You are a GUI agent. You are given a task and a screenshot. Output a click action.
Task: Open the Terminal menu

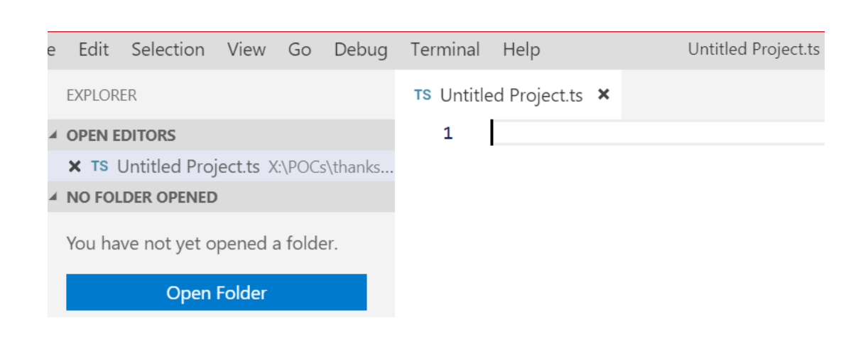(x=445, y=50)
